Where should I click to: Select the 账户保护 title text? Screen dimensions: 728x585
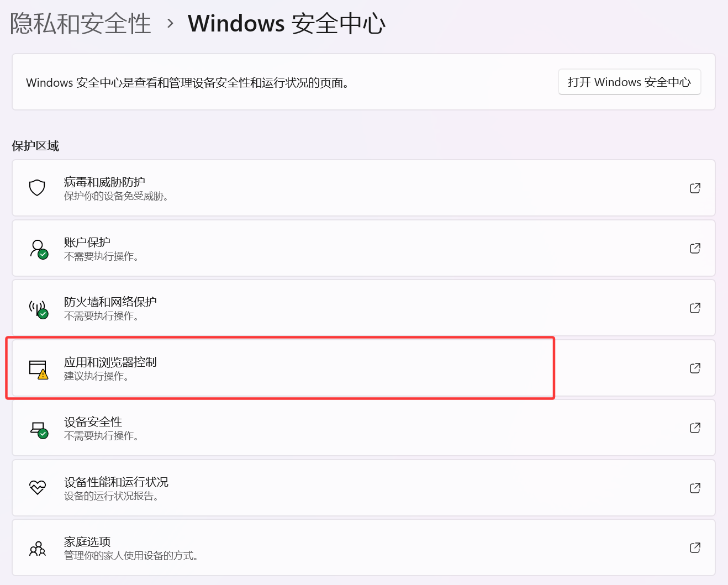point(87,242)
